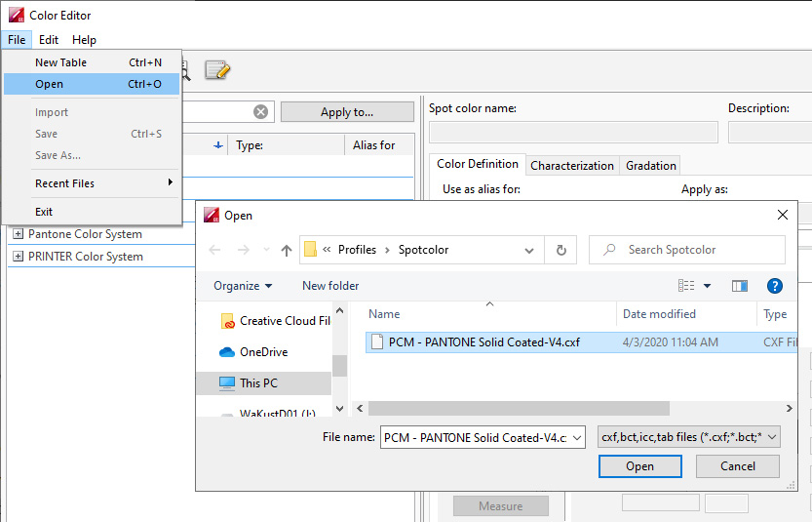Click the Alias for column header
This screenshot has width=812, height=522.
point(374,145)
